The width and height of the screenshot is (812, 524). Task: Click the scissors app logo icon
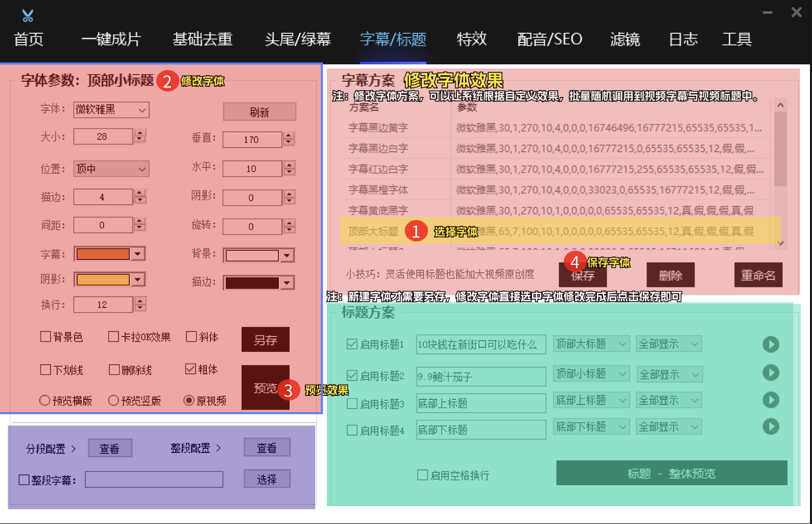coord(28,16)
